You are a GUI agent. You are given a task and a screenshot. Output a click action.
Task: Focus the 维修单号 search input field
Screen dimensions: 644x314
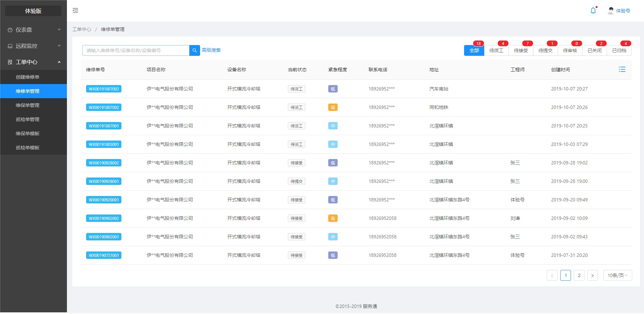[x=136, y=50]
